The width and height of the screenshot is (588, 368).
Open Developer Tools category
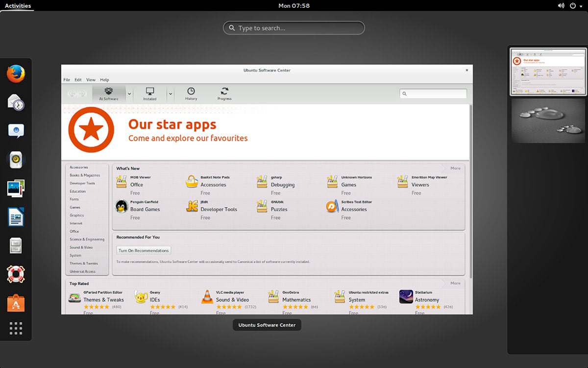[82, 184]
